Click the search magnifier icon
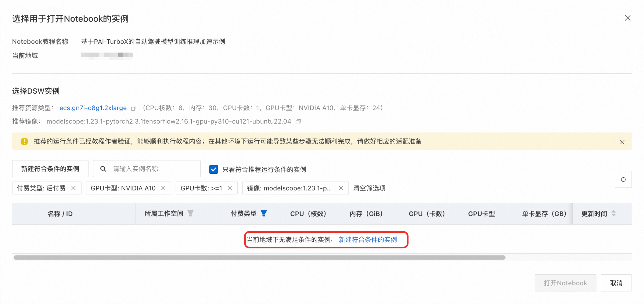Screen dimensions: 644x304 pyautogui.click(x=103, y=169)
